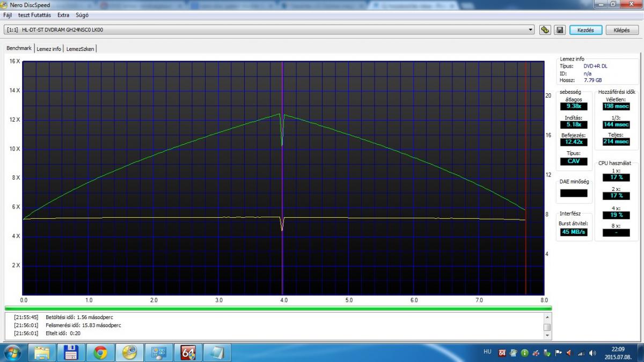Click the CAV type value box
This screenshot has height=362, width=644.
click(574, 161)
